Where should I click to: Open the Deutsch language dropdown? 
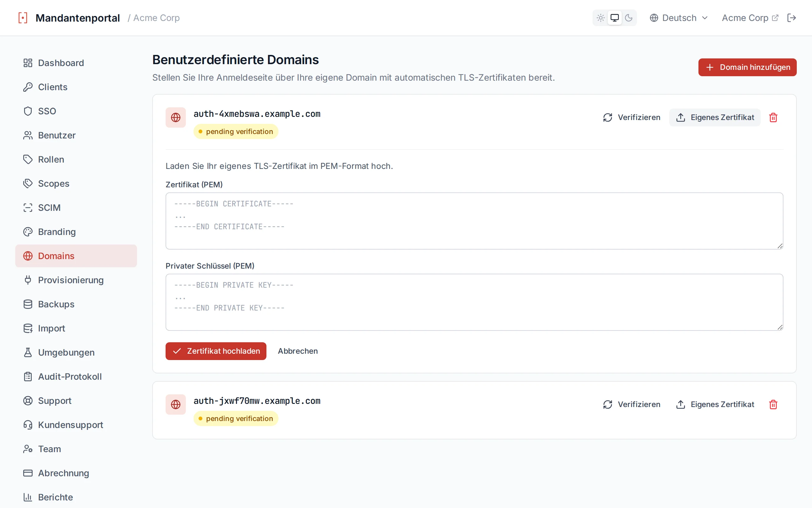(x=679, y=18)
